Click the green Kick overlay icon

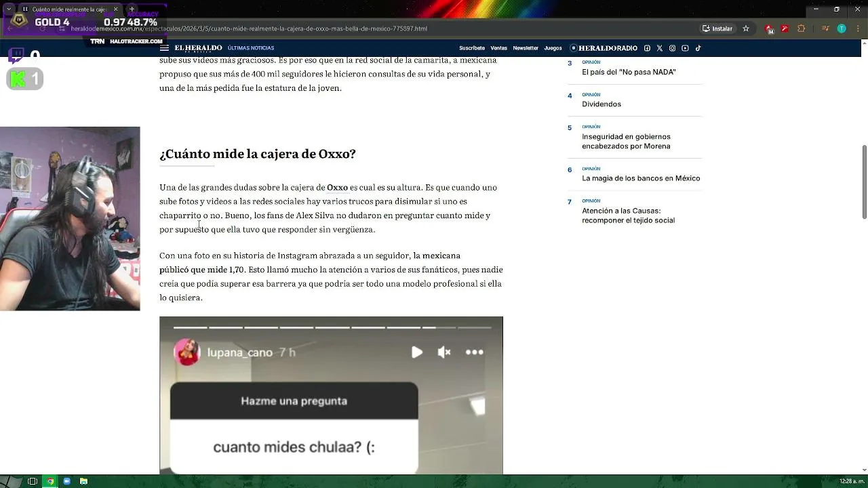click(x=18, y=79)
